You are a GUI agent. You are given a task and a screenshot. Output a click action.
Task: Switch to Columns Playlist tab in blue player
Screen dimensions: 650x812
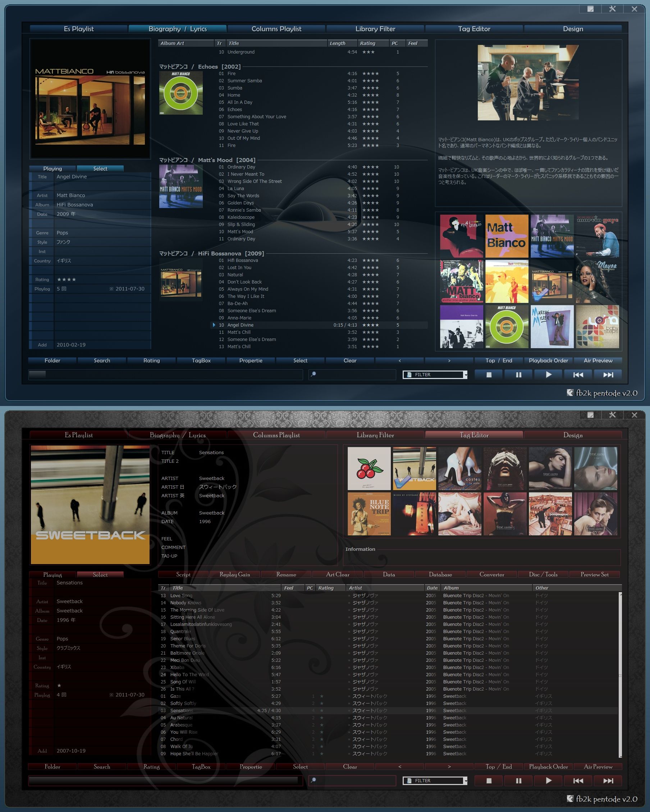click(276, 29)
